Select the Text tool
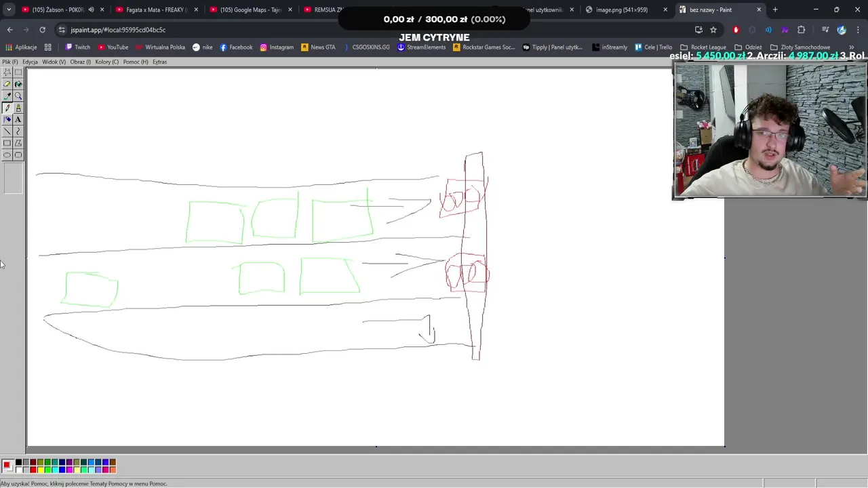 pyautogui.click(x=18, y=119)
